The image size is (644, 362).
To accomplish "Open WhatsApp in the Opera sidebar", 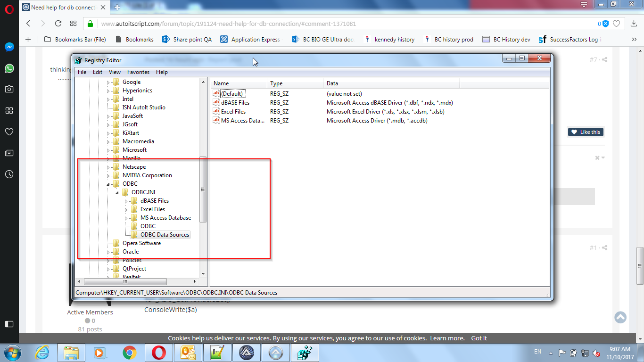I will pyautogui.click(x=9, y=68).
